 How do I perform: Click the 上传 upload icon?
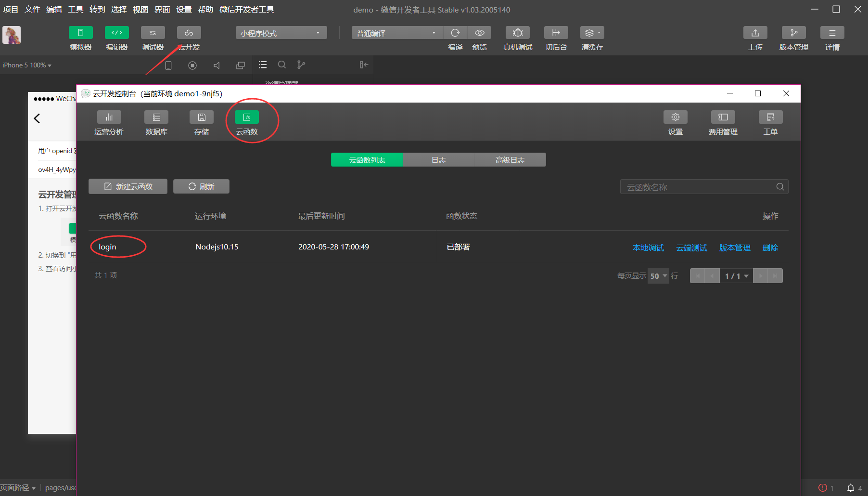pyautogui.click(x=755, y=33)
